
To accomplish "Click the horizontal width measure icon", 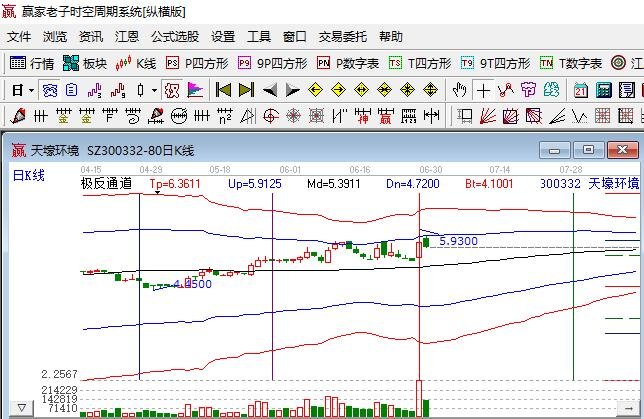I will click(x=432, y=117).
